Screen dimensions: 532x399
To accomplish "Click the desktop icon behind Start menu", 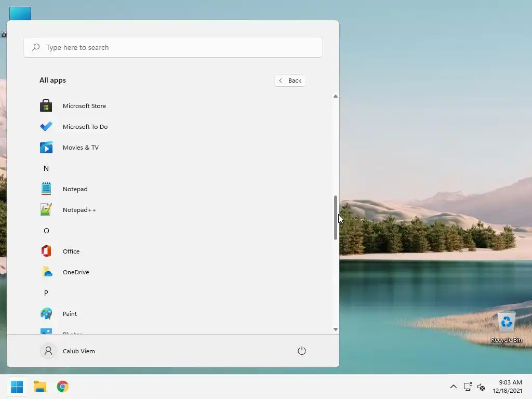I will point(20,13).
